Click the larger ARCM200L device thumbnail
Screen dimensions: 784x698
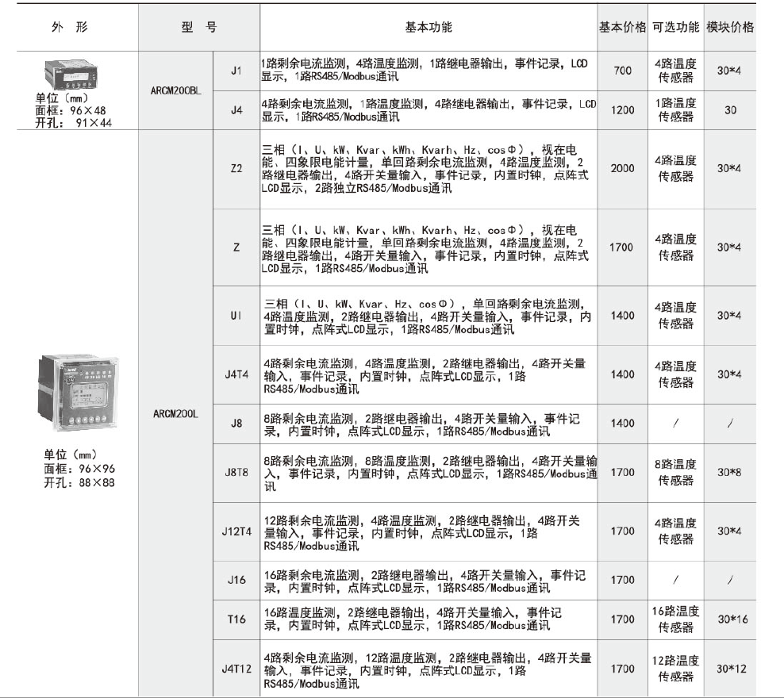75,391
